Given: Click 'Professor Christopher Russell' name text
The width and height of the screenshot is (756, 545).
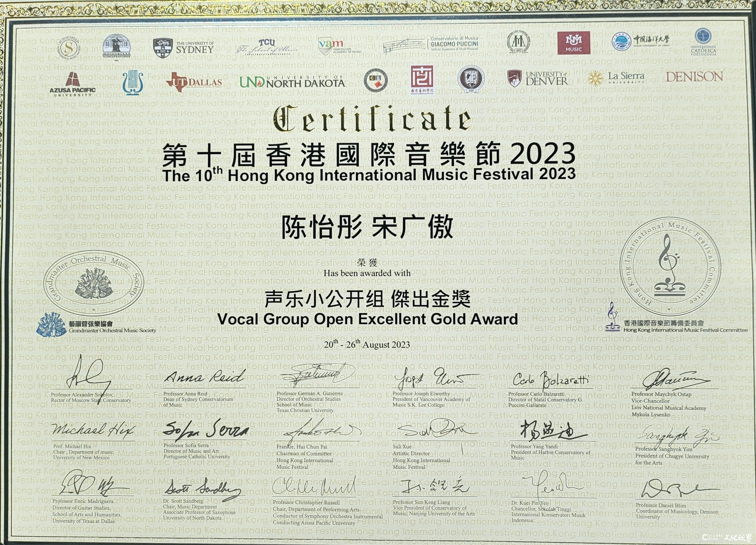Looking at the screenshot, I should tap(306, 502).
